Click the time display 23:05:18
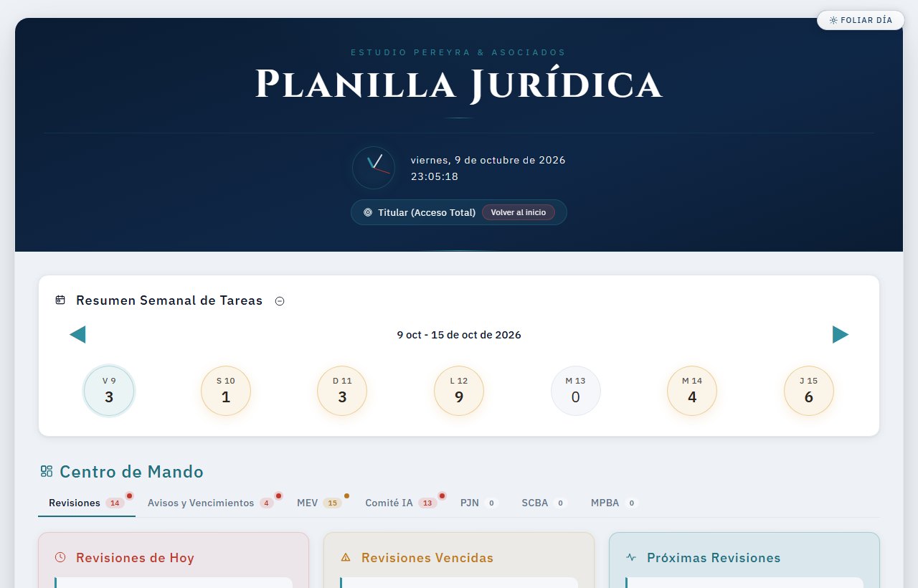The width and height of the screenshot is (918, 588). (434, 176)
